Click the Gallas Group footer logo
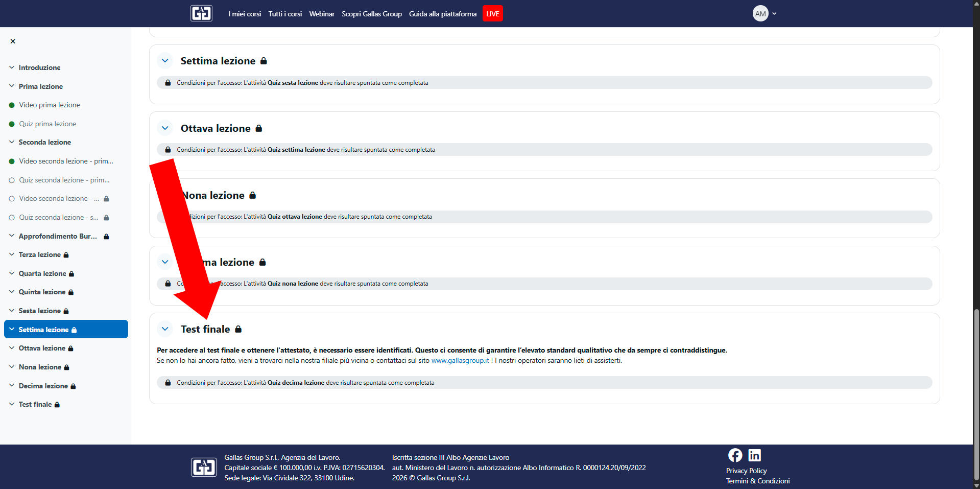The image size is (980, 489). tap(204, 467)
